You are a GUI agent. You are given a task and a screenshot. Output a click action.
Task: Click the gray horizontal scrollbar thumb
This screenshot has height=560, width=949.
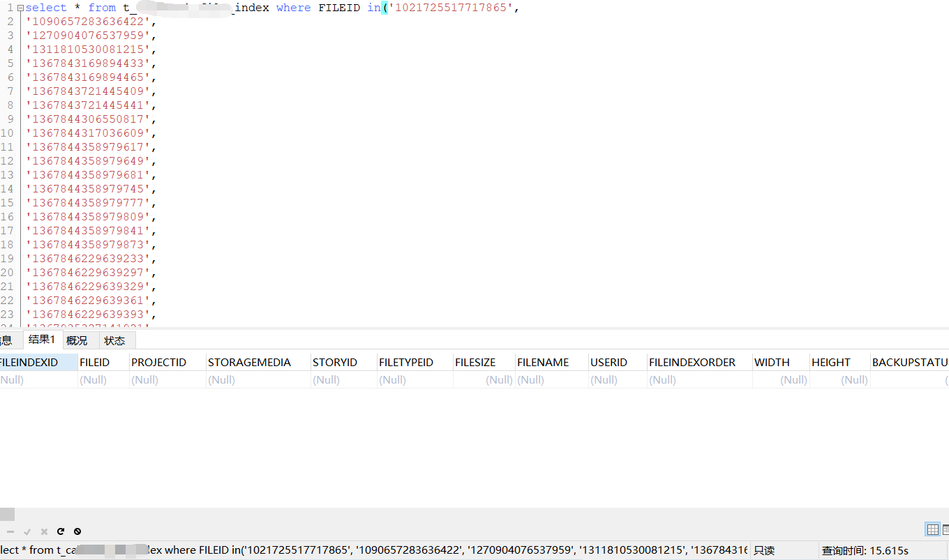[7, 515]
